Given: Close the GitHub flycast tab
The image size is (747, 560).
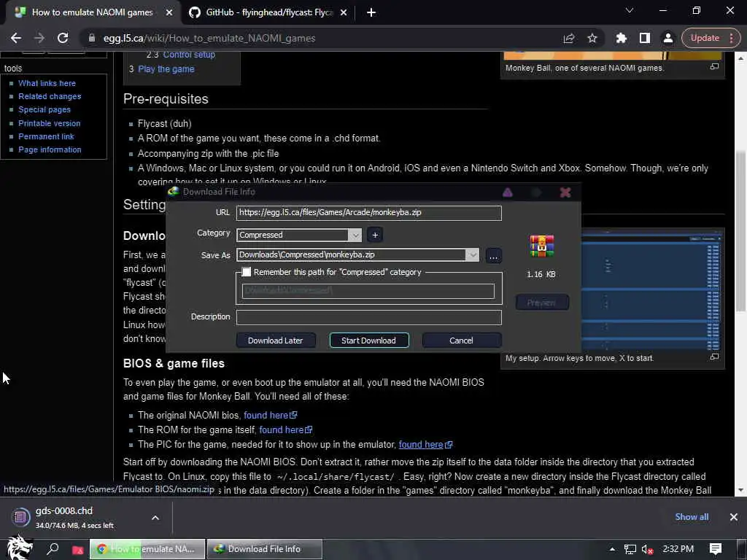Looking at the screenshot, I should point(344,13).
